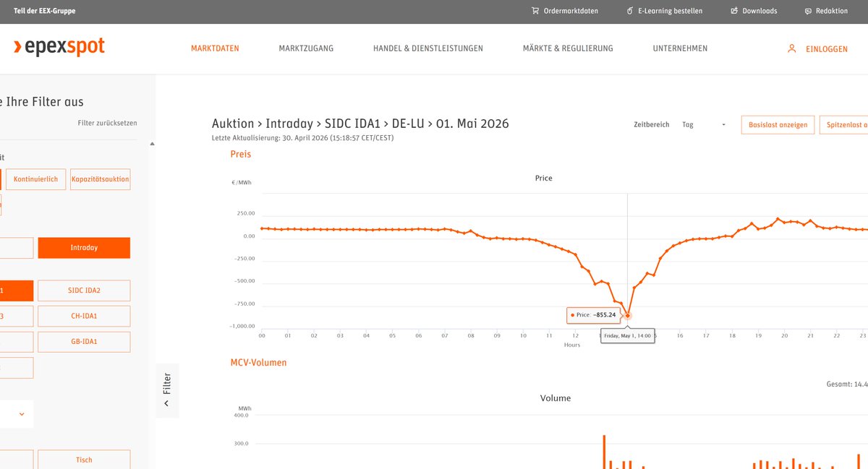Open the HANDEL & DIENSTLEISTUNGEN menu
This screenshot has width=868, height=469.
pos(428,48)
